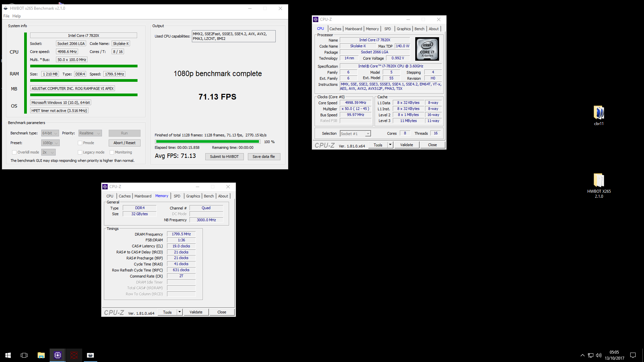Switch to Memory tab in CPU-Z processor window
Image resolution: width=644 pixels, height=362 pixels.
pyautogui.click(x=372, y=29)
